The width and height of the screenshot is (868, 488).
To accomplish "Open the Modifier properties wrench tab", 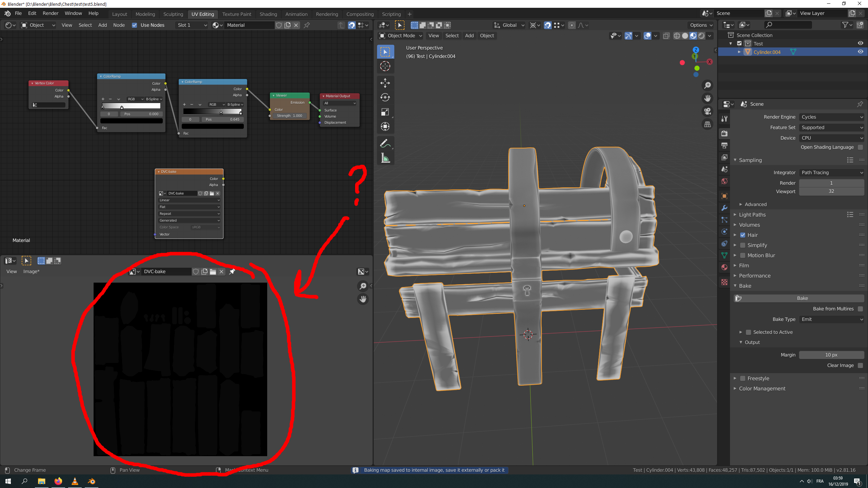I will tap(725, 208).
